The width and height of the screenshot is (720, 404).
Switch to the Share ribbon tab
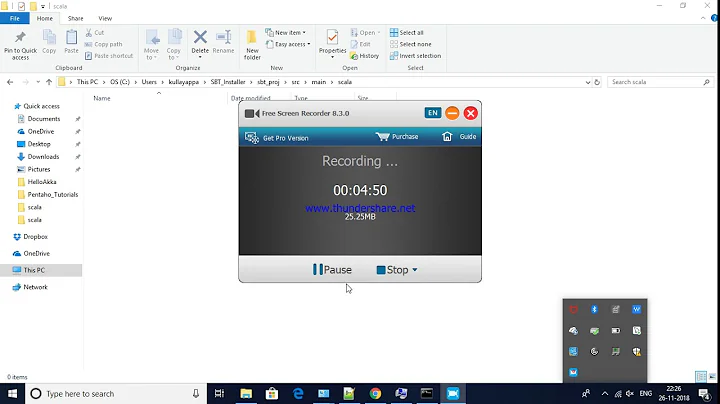[x=75, y=18]
